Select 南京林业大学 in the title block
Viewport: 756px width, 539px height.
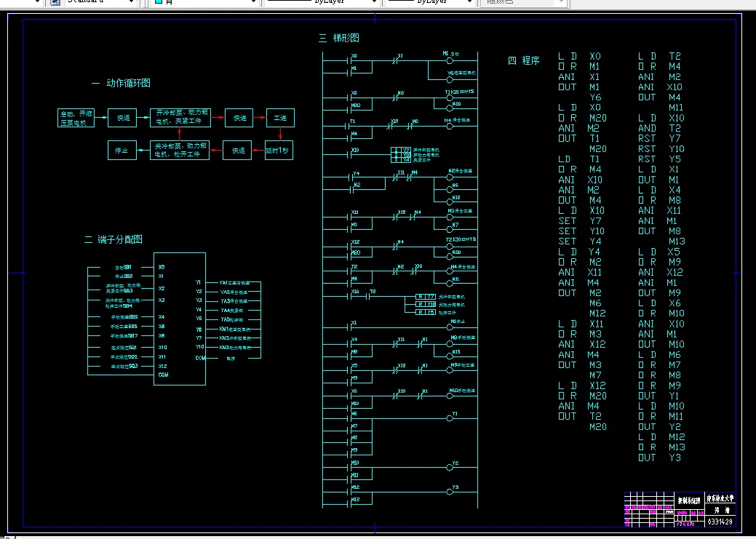click(x=720, y=498)
